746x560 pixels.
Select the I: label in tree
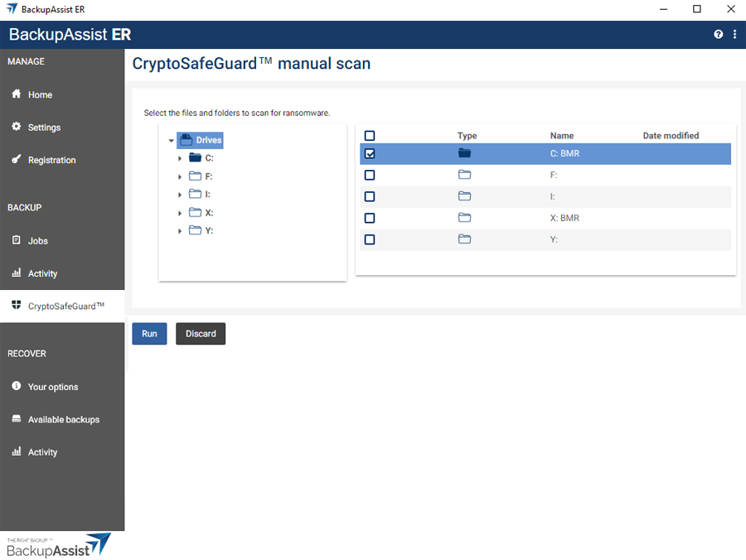pyautogui.click(x=208, y=194)
